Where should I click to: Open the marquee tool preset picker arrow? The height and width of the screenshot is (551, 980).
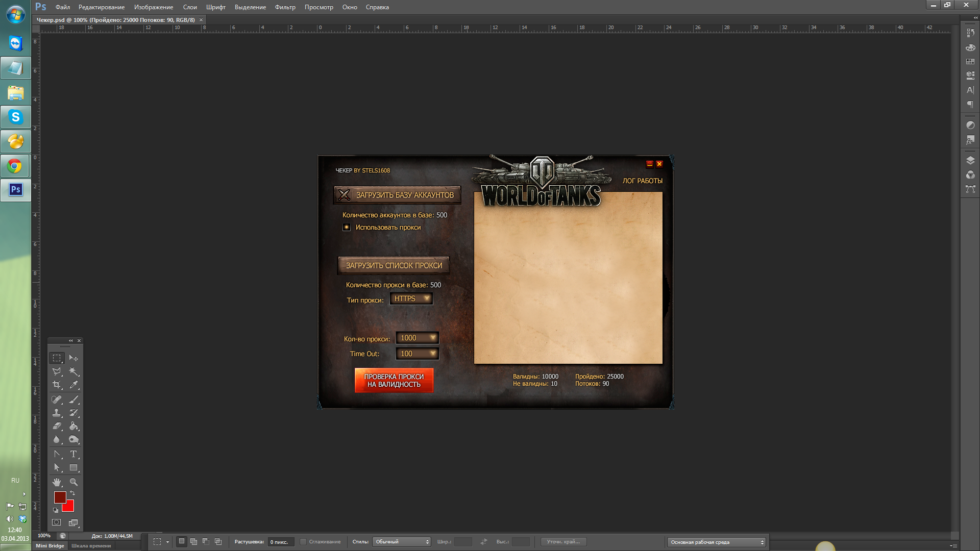(167, 542)
